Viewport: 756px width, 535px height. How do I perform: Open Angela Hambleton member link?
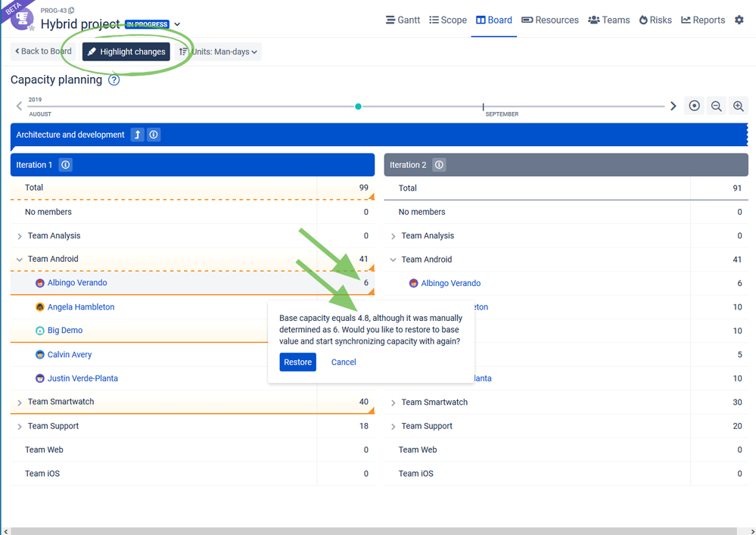pos(81,306)
